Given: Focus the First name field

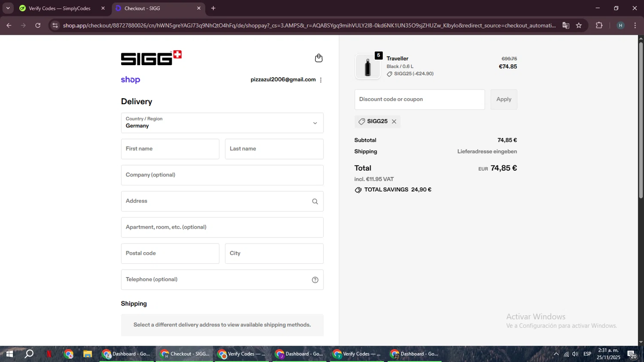Looking at the screenshot, I should tap(170, 149).
